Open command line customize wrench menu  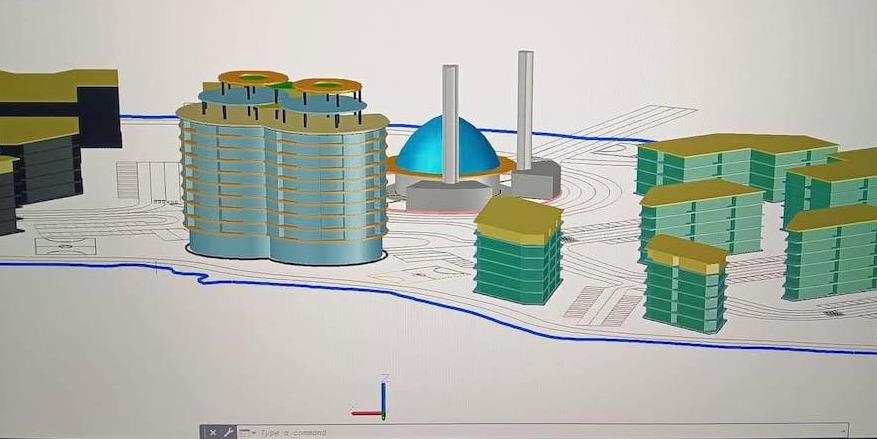click(228, 433)
